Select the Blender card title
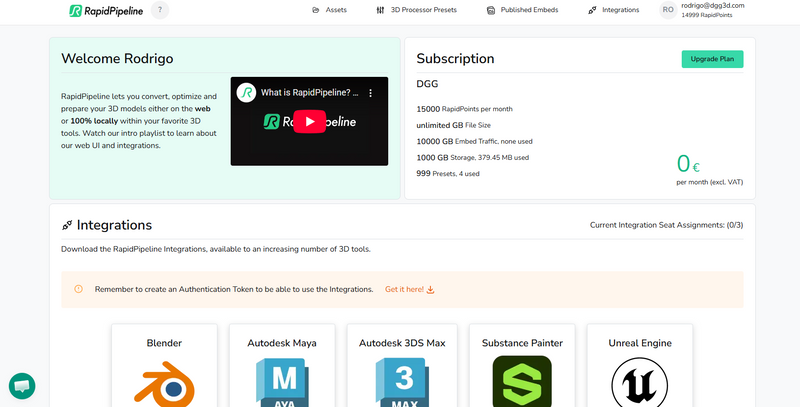 click(164, 343)
